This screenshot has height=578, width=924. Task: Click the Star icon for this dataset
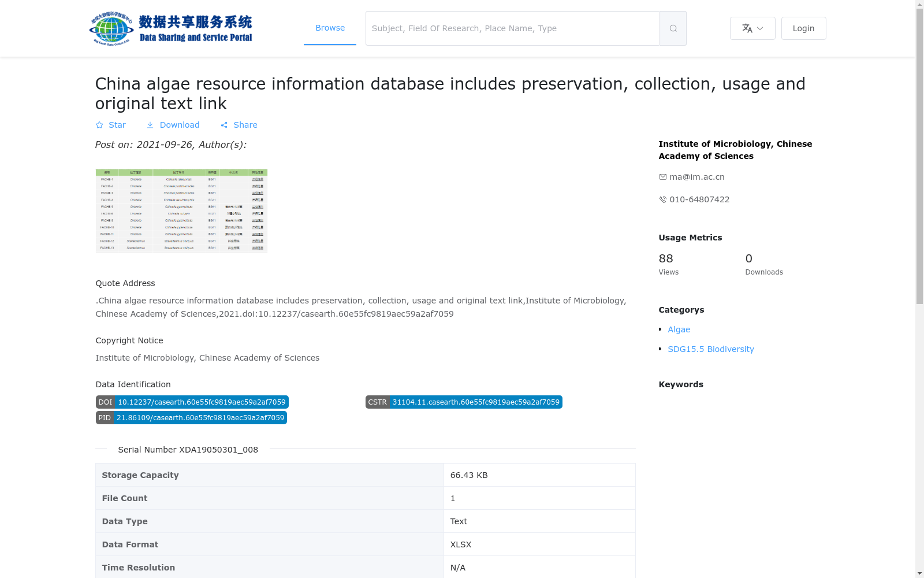tap(99, 125)
